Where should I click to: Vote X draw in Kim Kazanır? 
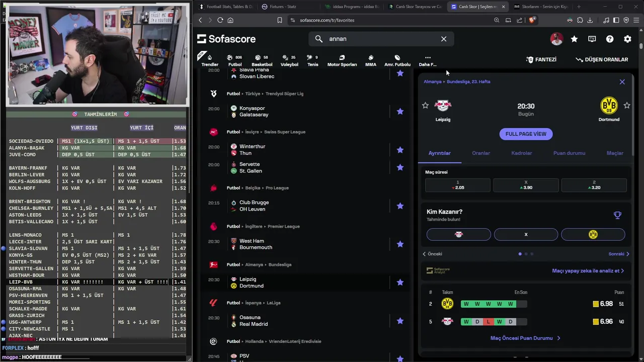[x=526, y=234]
